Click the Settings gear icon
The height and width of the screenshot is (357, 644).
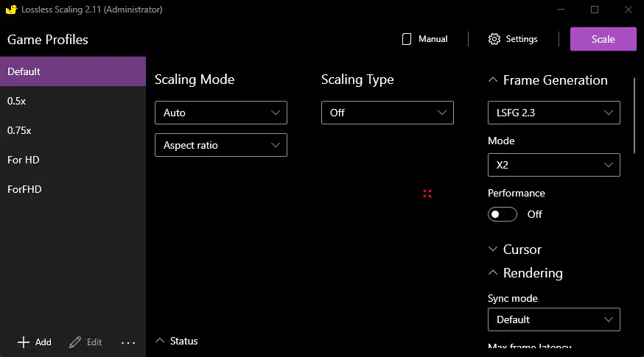click(x=494, y=39)
